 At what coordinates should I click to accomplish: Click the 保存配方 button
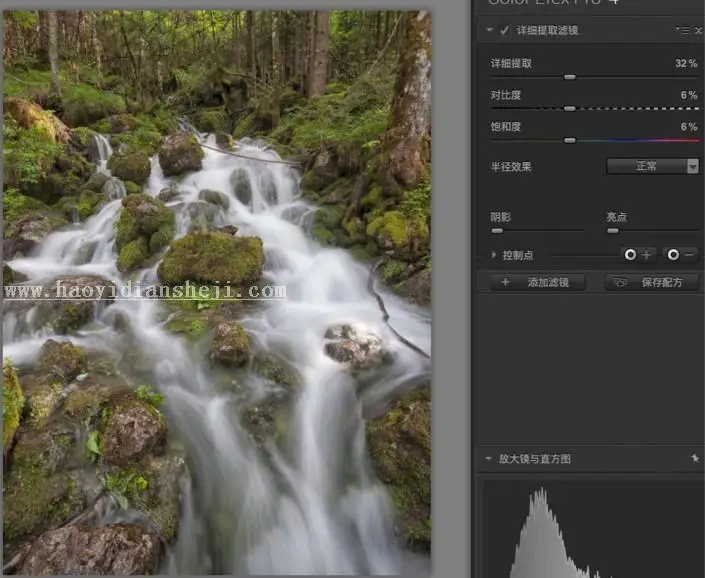652,282
